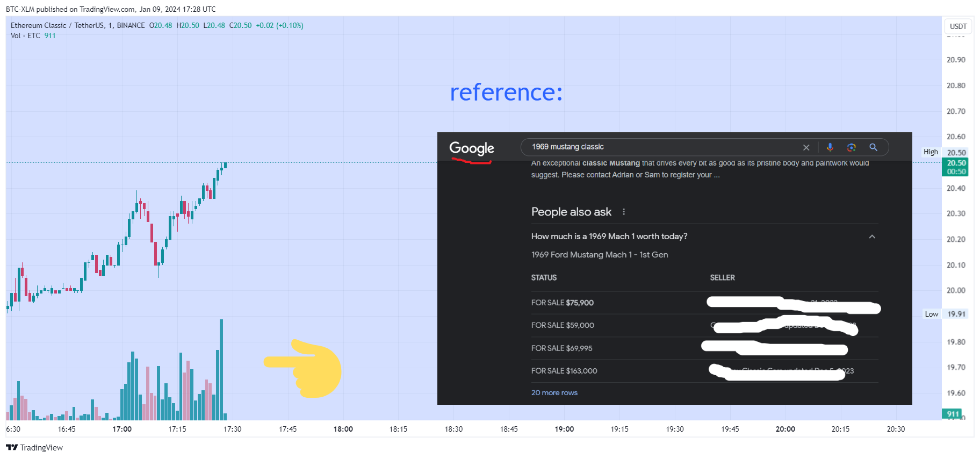Click the STATUS column header
The height and width of the screenshot is (458, 980).
coord(544,278)
